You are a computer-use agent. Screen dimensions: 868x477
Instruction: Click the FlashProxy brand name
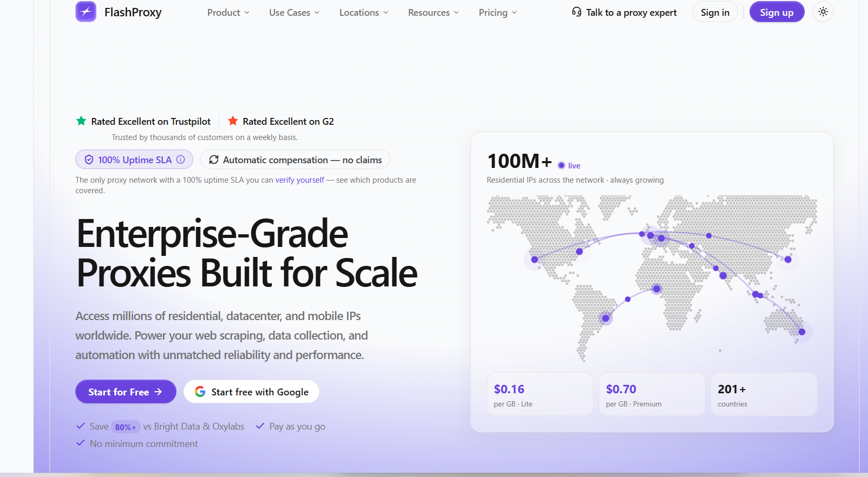tap(133, 12)
